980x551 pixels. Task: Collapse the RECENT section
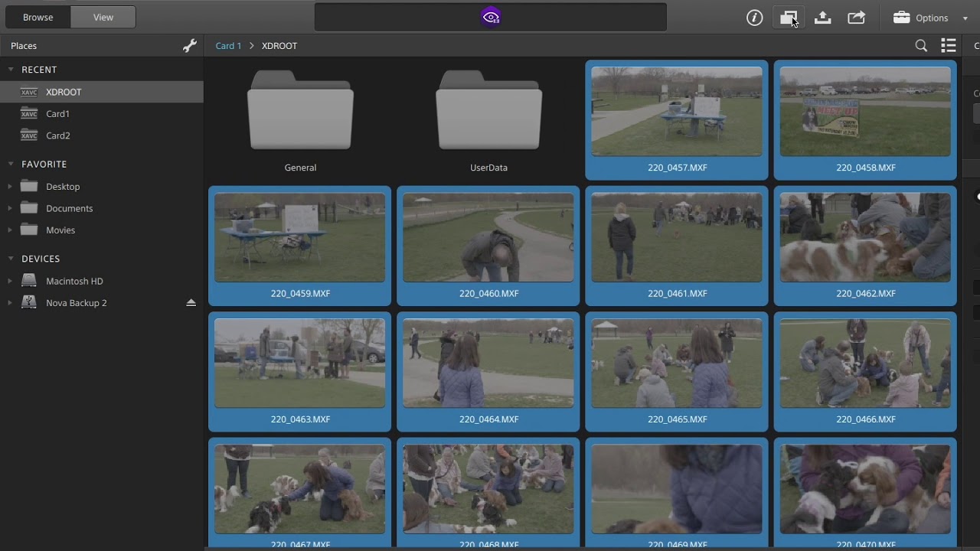pos(11,70)
